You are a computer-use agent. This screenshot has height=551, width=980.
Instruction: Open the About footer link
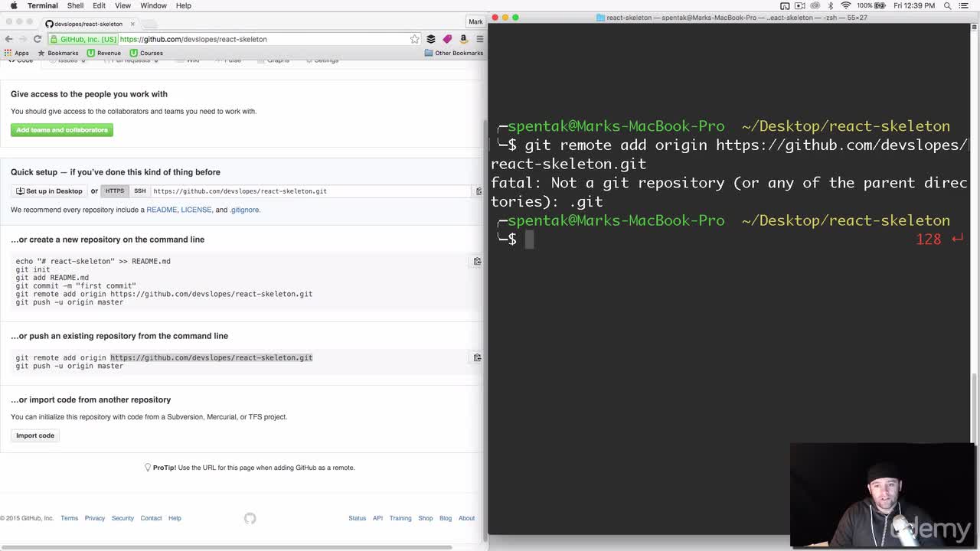pyautogui.click(x=466, y=518)
